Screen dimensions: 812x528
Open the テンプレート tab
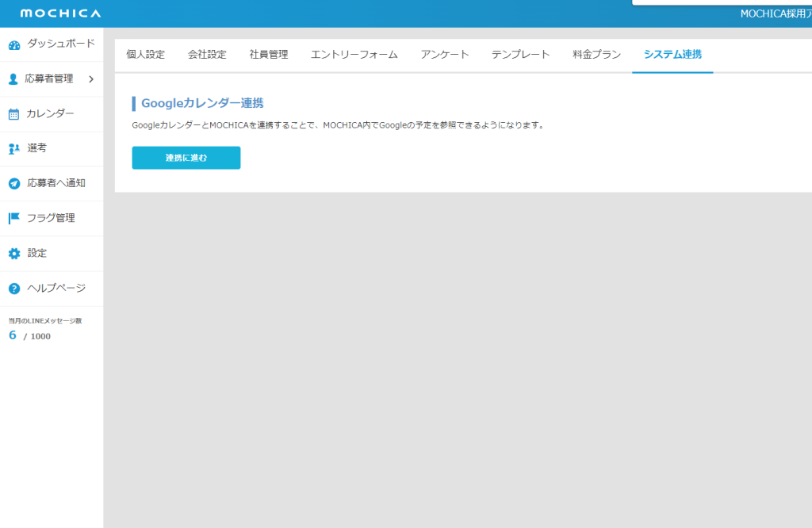coord(520,55)
